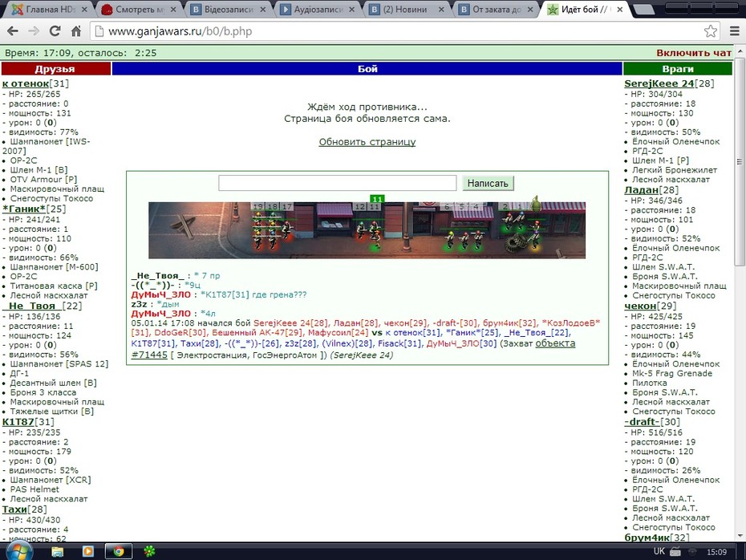
Task: Open the объекта #71445 link
Action: click(x=555, y=343)
